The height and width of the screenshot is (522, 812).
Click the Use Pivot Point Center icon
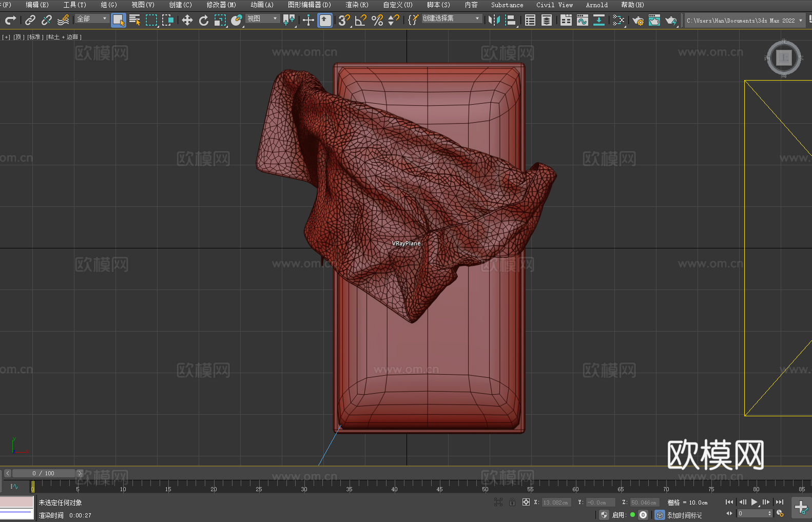(x=289, y=20)
